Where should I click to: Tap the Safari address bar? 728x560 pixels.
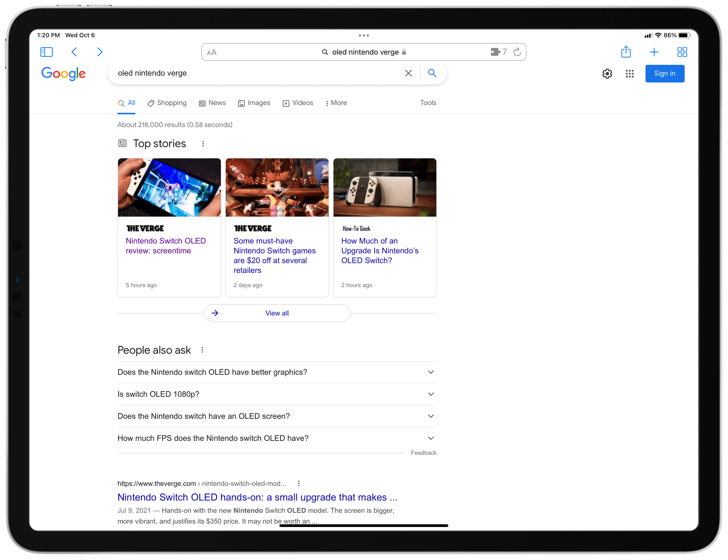[x=364, y=52]
